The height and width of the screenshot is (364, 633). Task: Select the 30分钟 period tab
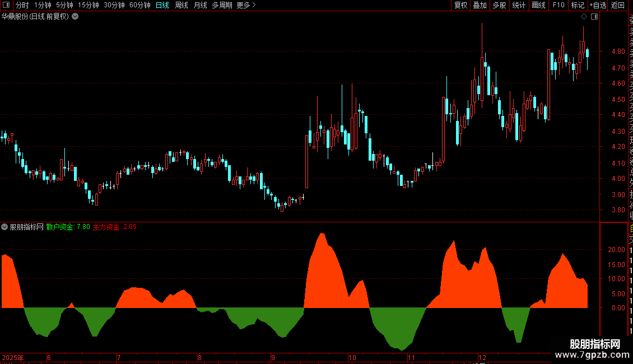point(114,5)
